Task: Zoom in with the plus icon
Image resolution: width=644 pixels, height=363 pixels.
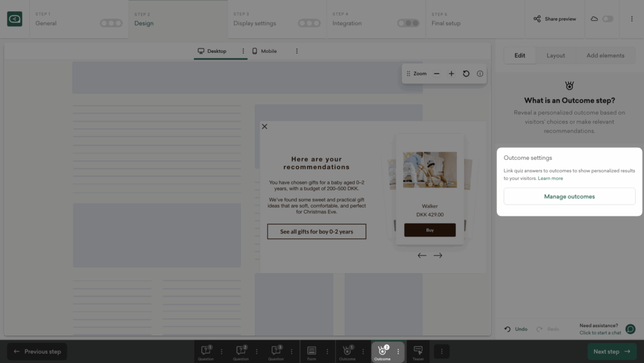Action: pos(451,74)
